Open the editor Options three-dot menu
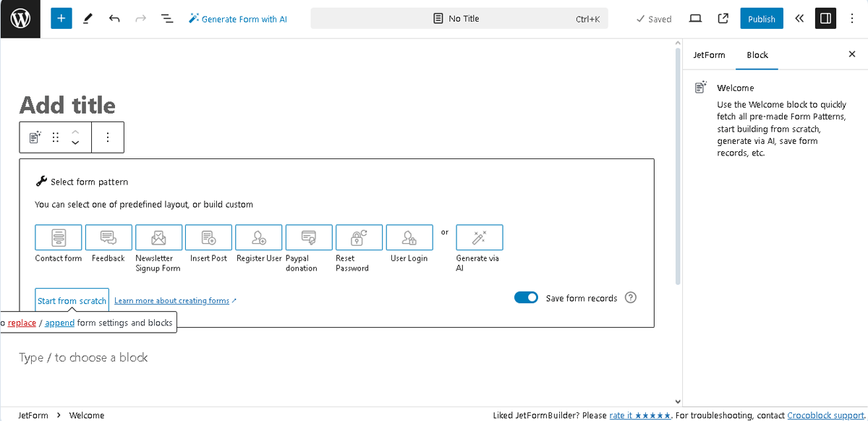868x421 pixels. (x=853, y=18)
